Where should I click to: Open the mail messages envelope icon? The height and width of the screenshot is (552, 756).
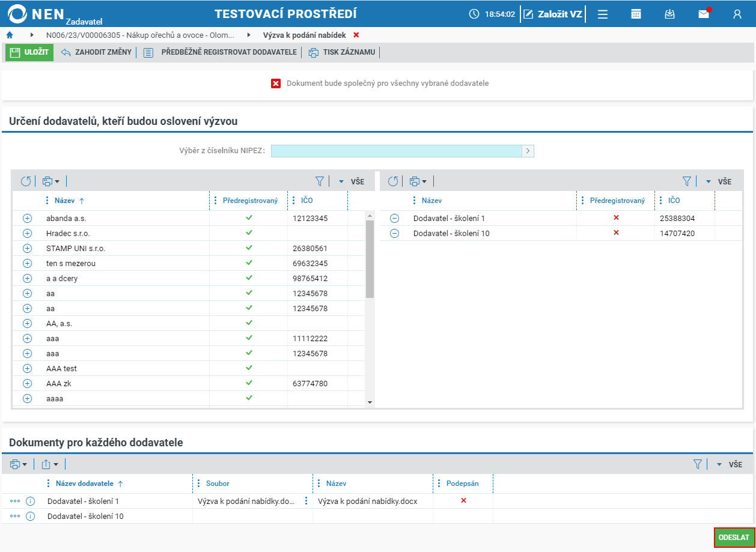(704, 14)
